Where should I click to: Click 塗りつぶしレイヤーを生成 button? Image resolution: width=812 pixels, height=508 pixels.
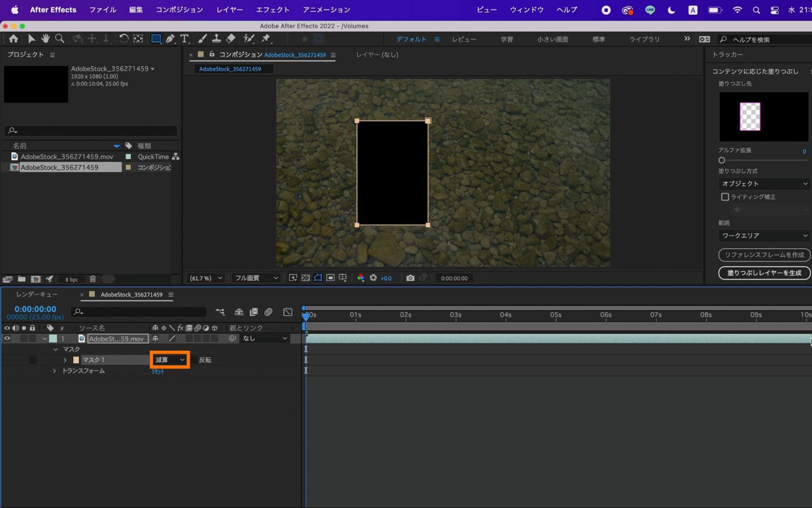[x=764, y=273]
